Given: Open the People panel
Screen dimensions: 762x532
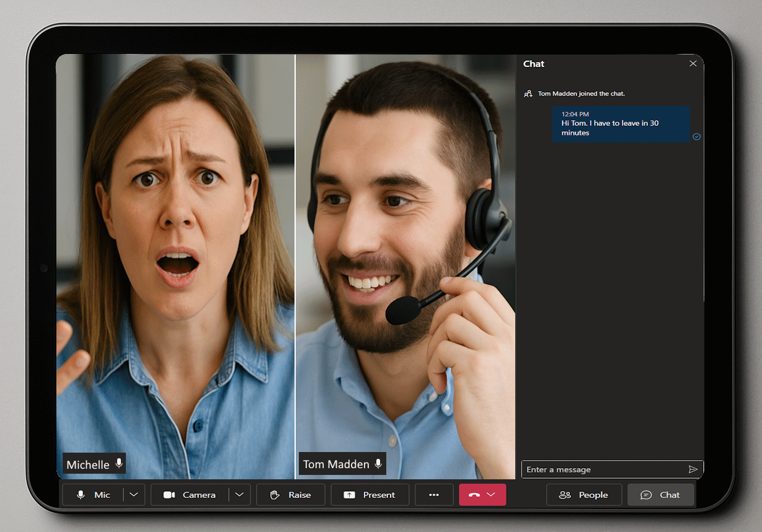Looking at the screenshot, I should pyautogui.click(x=583, y=495).
